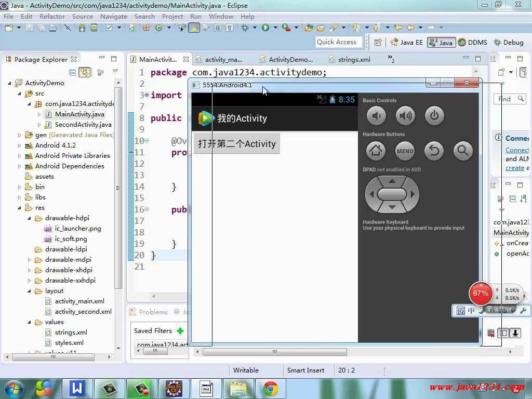Switch to the DDMS perspective

(x=472, y=43)
